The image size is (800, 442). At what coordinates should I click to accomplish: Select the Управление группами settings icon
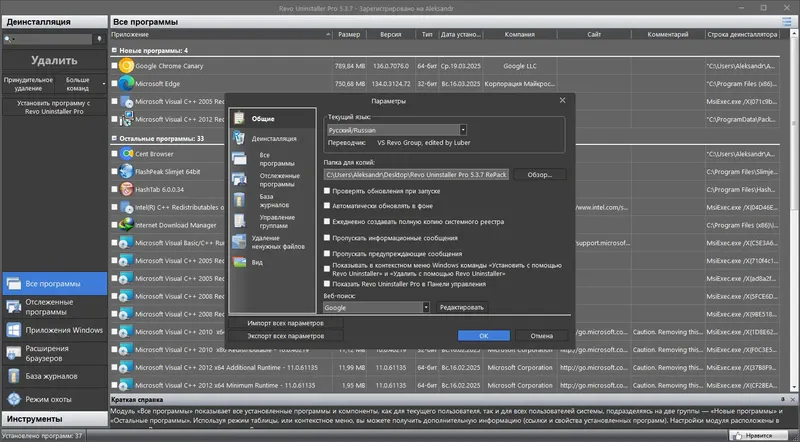point(239,221)
